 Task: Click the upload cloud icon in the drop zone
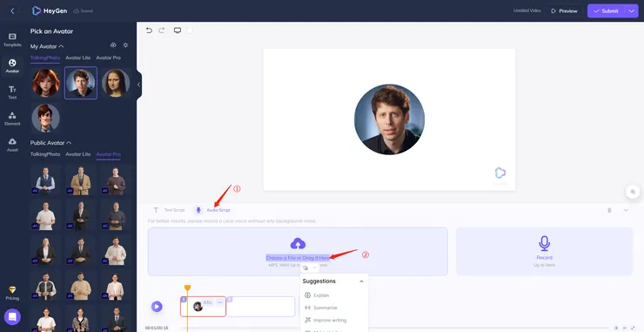coord(298,243)
